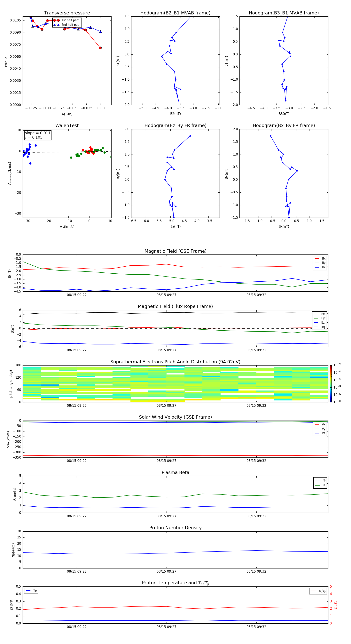Image resolution: width=351 pixels, height=644 pixels.
Task: Click the pitch angle distribution color bar
Action: click(x=331, y=384)
